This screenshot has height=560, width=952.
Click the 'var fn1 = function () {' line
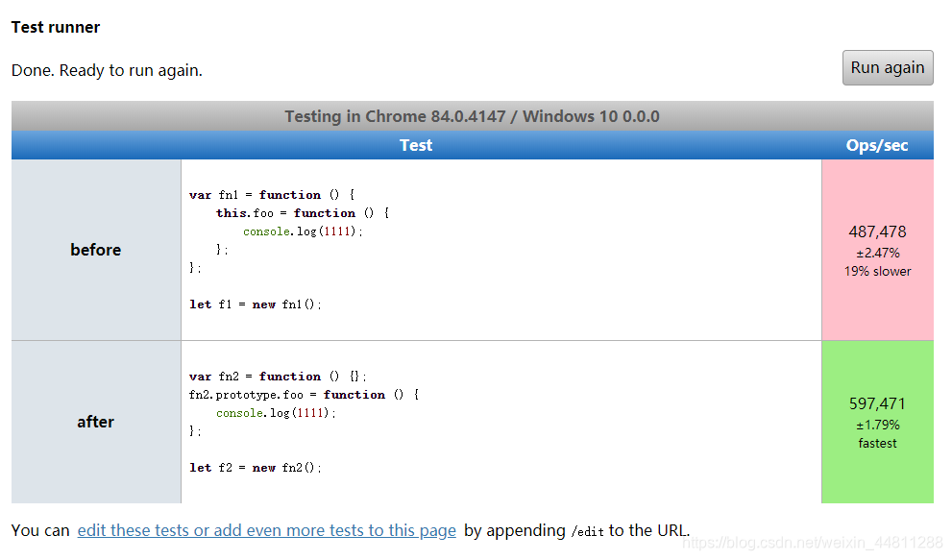pos(272,195)
